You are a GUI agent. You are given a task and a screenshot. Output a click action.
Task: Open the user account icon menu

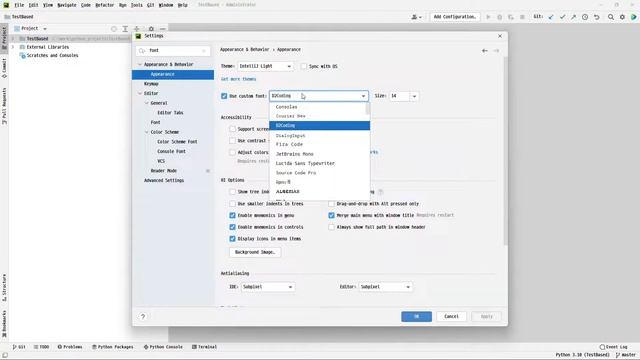pos(416,17)
